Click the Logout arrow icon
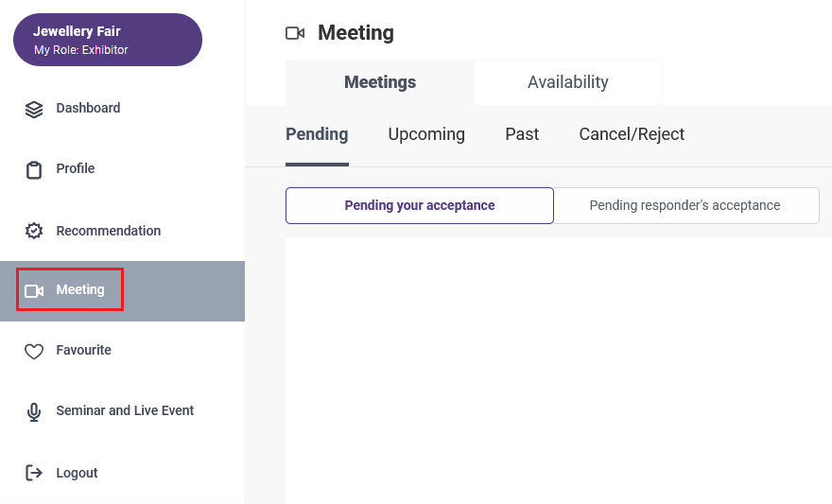The width and height of the screenshot is (832, 504). (x=34, y=473)
